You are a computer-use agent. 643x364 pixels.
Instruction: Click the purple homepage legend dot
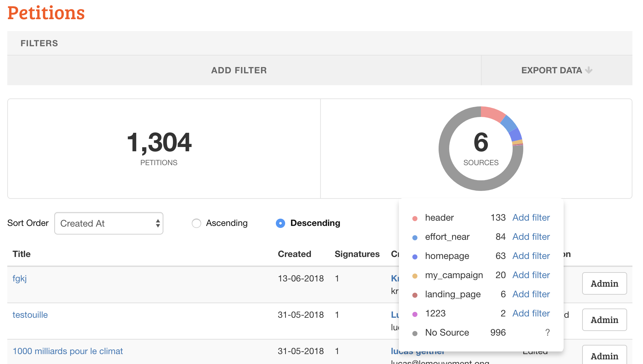[x=415, y=257]
